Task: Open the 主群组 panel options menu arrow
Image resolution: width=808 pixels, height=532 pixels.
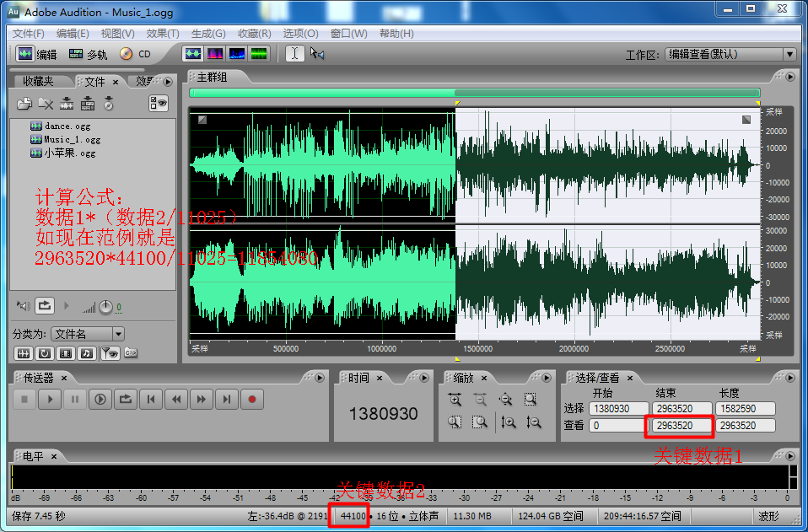Action: pos(790,77)
